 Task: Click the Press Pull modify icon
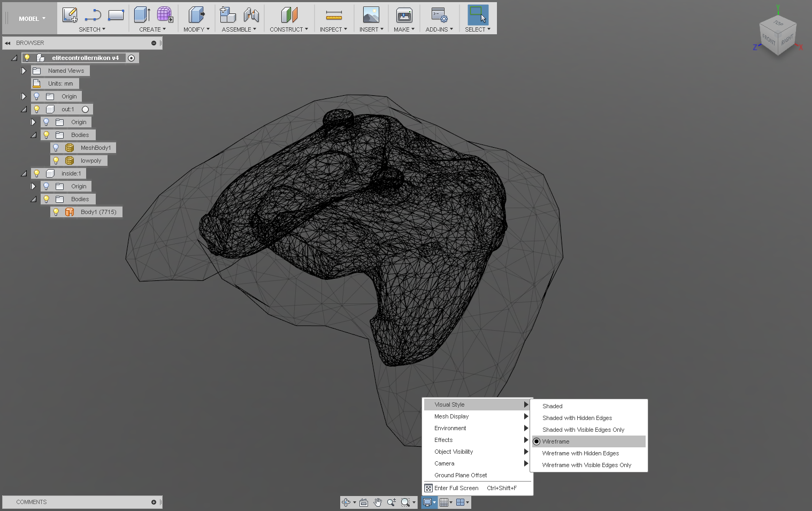pos(196,14)
